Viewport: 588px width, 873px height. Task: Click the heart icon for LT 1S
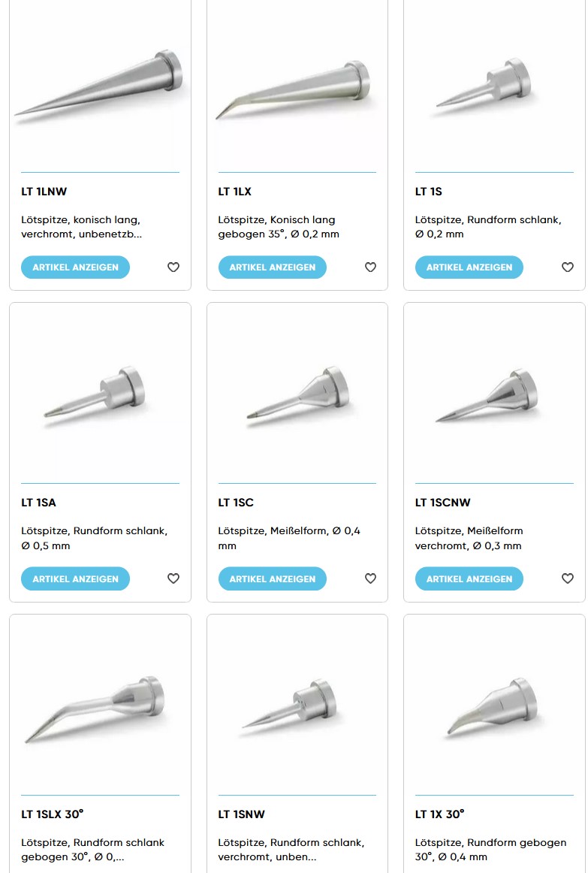567,267
